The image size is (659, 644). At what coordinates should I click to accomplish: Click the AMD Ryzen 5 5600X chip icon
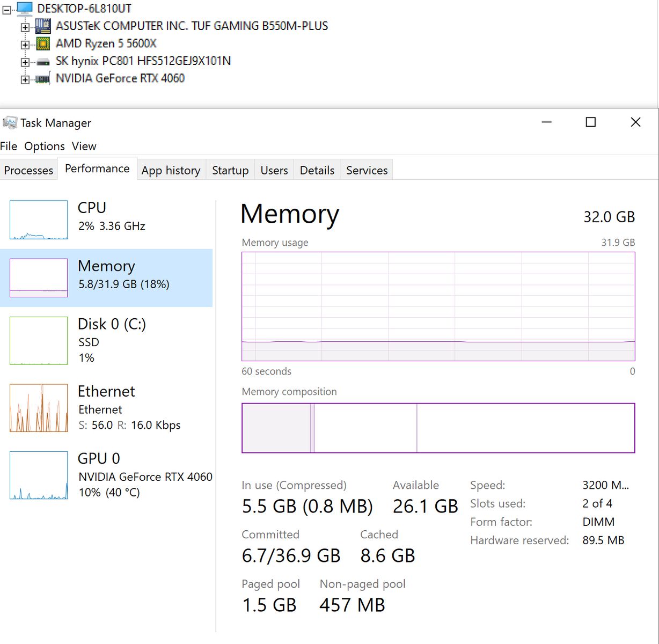(43, 43)
